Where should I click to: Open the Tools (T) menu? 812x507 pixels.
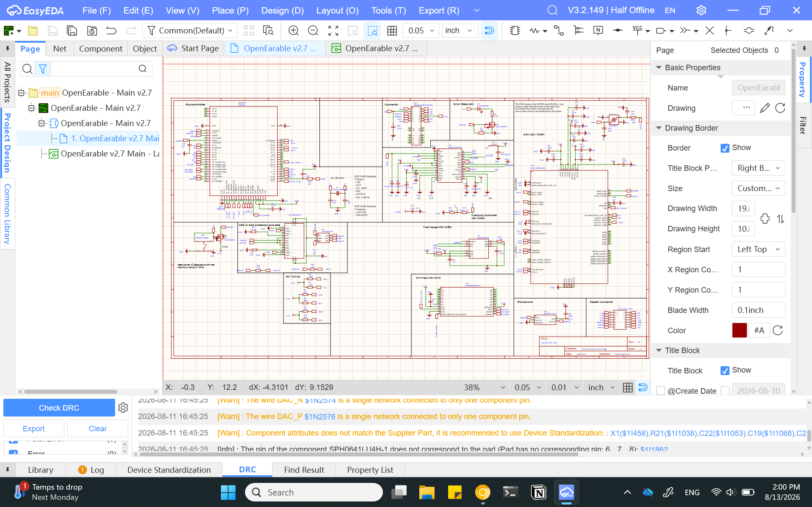(x=388, y=10)
